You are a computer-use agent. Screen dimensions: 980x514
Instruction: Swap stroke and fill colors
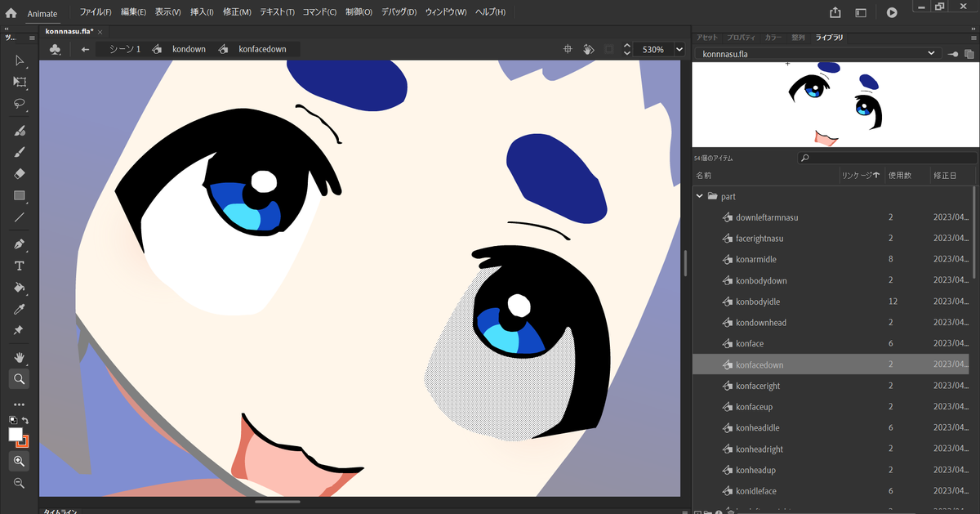(x=26, y=420)
